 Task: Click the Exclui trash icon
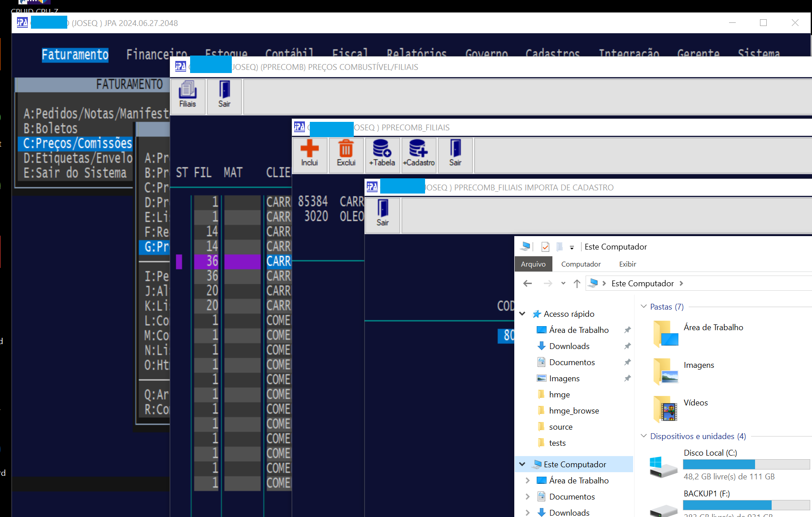(346, 154)
